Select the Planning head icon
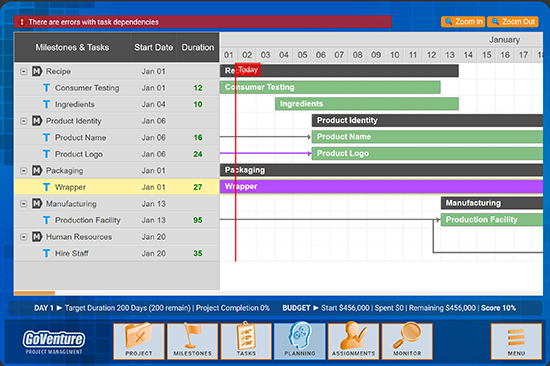 [300, 341]
